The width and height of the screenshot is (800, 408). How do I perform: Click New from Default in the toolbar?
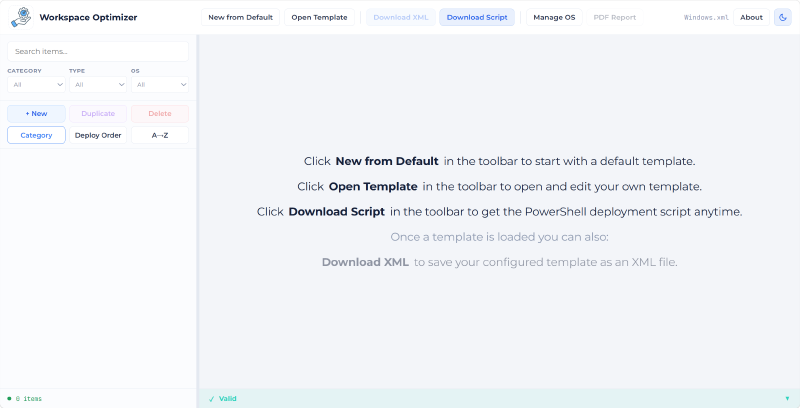[x=240, y=17]
